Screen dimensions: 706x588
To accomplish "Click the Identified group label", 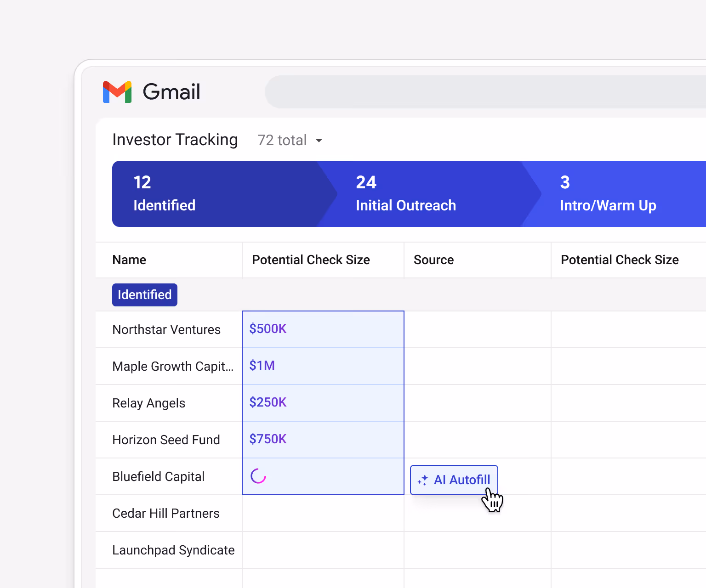I will pos(145,295).
